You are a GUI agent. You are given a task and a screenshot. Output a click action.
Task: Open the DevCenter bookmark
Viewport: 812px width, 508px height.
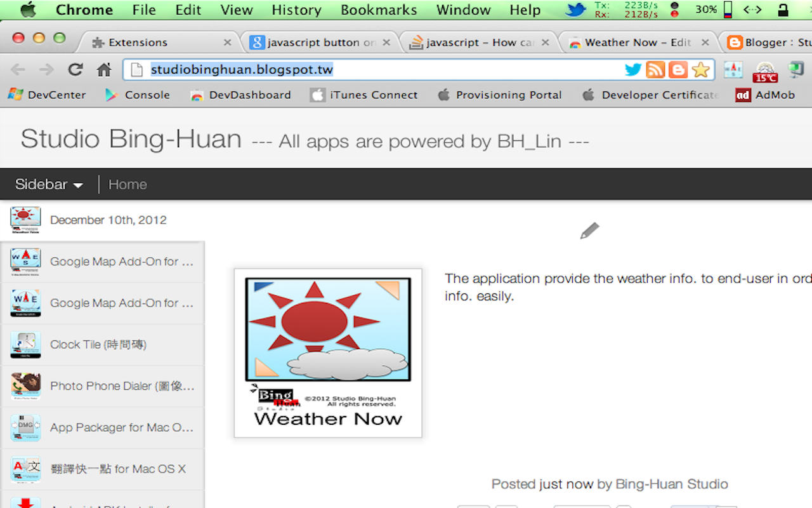(x=46, y=95)
